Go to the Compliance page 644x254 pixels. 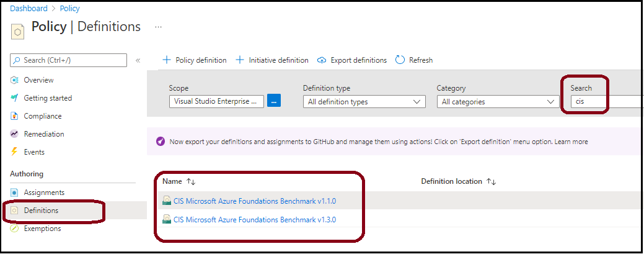43,116
